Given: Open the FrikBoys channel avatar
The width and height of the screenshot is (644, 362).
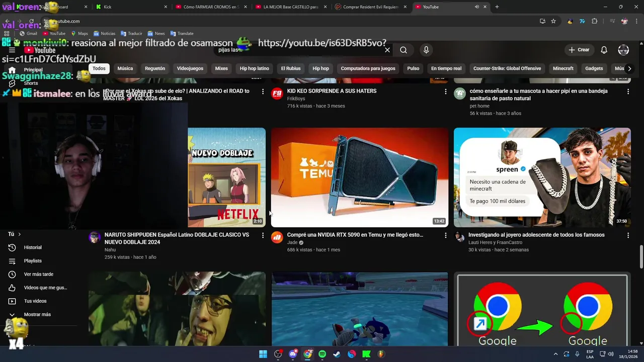Looking at the screenshot, I should point(277,94).
